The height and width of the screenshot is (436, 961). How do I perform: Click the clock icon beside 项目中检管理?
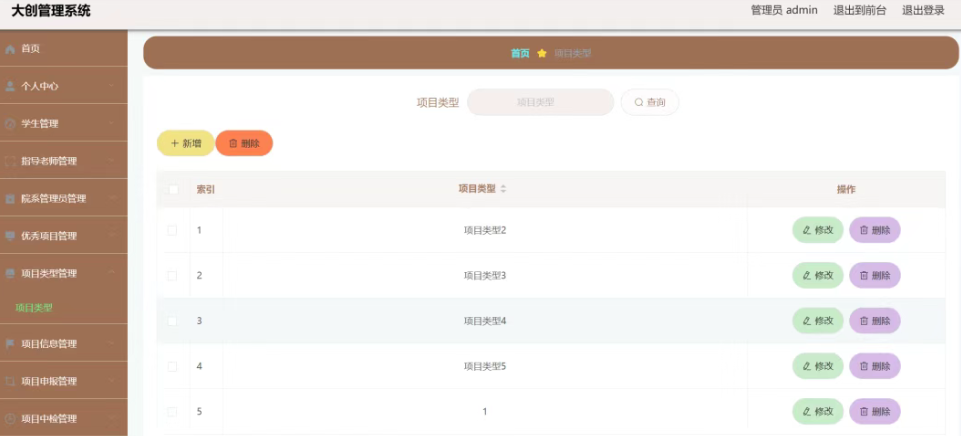click(10, 419)
